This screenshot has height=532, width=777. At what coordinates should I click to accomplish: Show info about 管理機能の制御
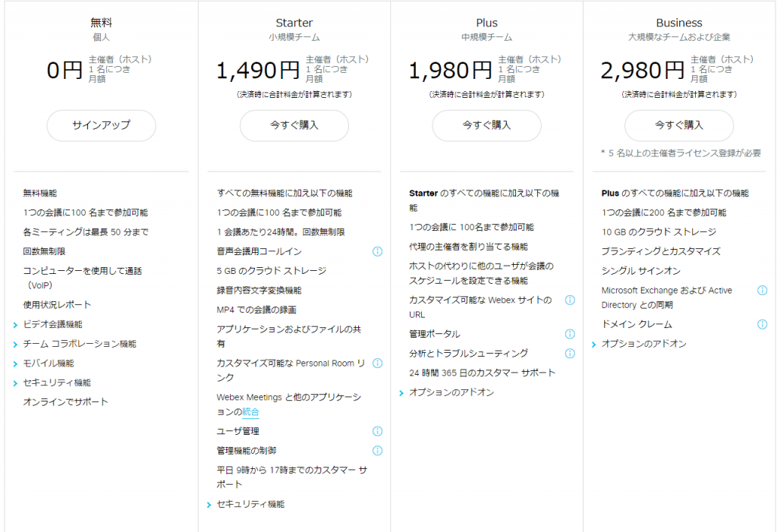coord(377,449)
